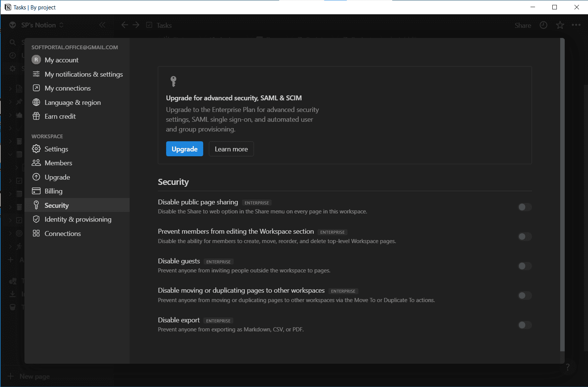Click the key icon beside Security
The height and width of the screenshot is (387, 588).
coord(36,205)
